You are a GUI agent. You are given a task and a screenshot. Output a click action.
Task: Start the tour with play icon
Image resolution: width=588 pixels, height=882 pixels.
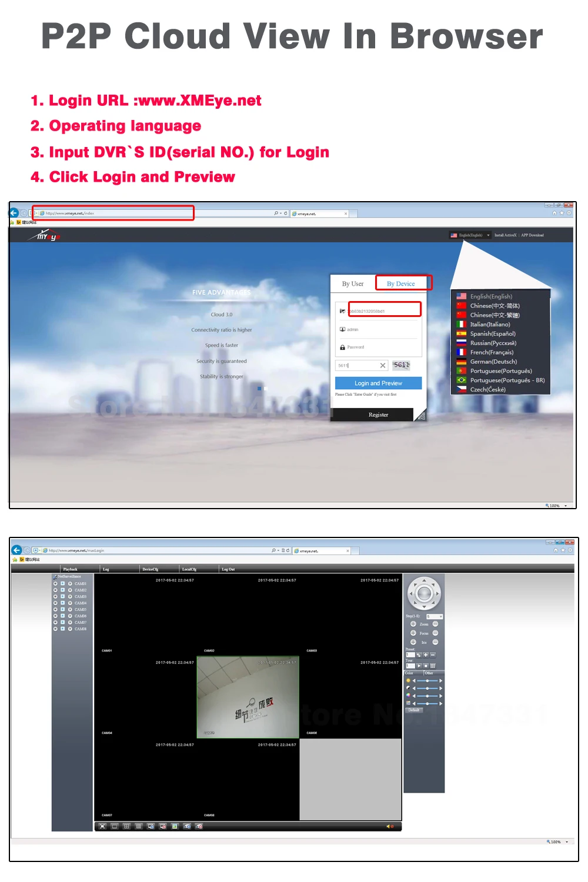click(419, 666)
